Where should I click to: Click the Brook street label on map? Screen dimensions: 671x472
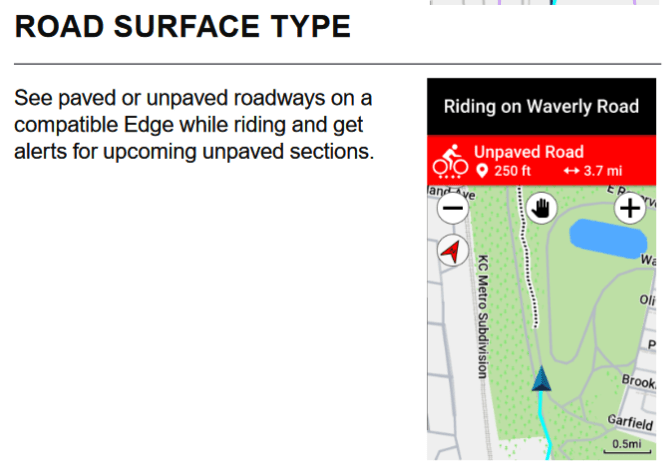(x=638, y=381)
